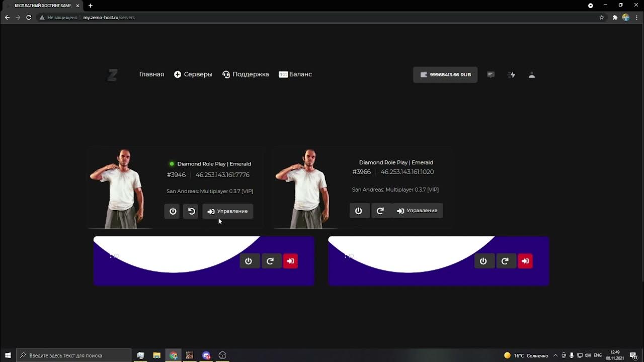This screenshot has width=644, height=362.
Task: Click the Zemo host Z logo
Action: [x=112, y=75]
